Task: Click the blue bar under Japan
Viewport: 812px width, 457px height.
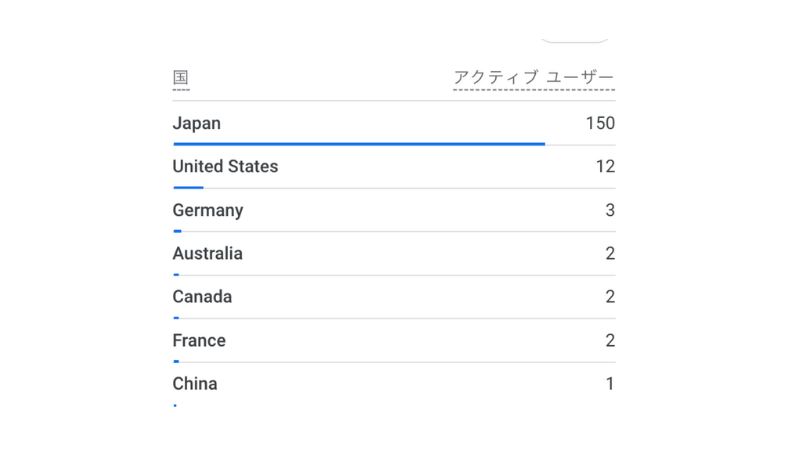Action: pyautogui.click(x=359, y=144)
